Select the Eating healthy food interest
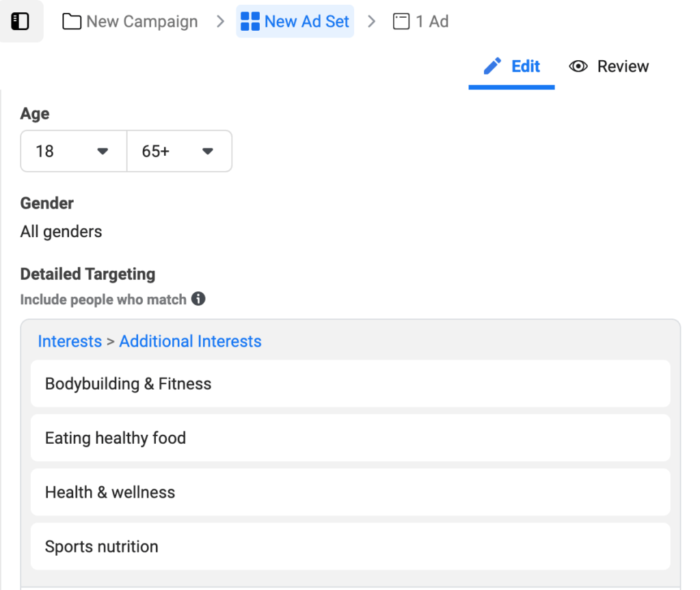The height and width of the screenshot is (590, 700). [350, 438]
